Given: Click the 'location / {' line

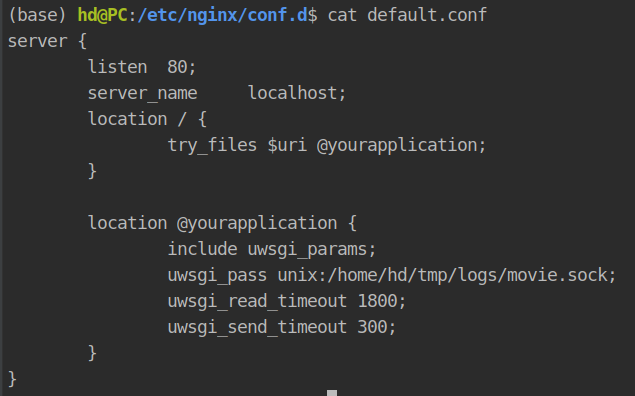Looking at the screenshot, I should point(147,119).
